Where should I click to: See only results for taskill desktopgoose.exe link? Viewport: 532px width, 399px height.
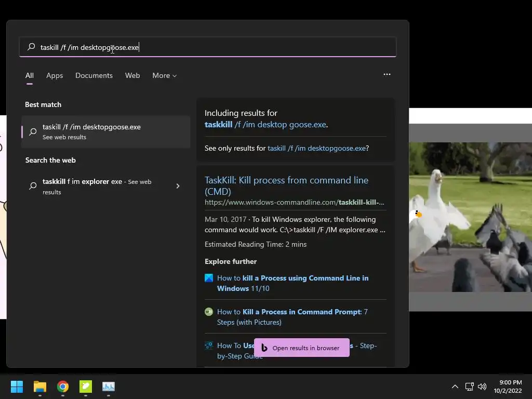click(316, 148)
